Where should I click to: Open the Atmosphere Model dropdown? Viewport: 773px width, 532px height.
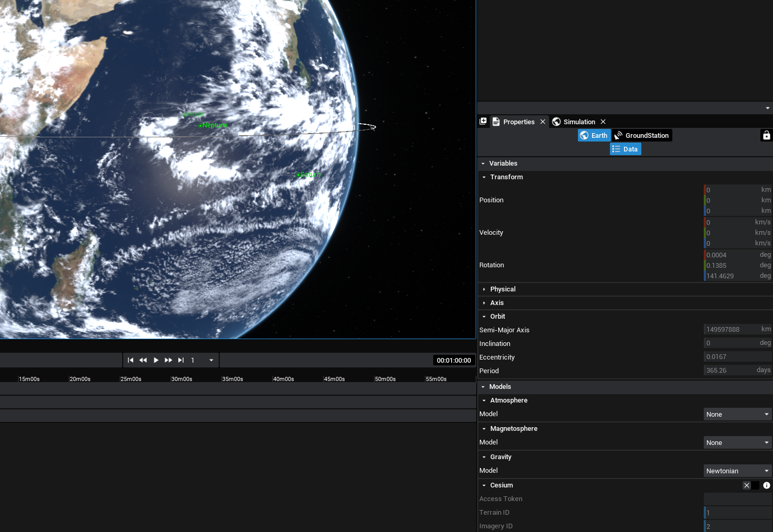tap(737, 414)
